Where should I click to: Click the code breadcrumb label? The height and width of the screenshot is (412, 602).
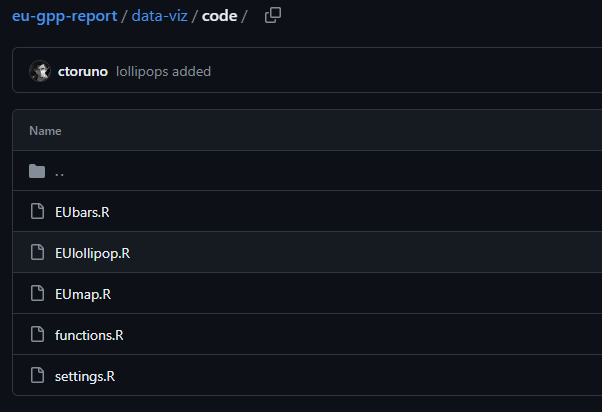click(220, 16)
